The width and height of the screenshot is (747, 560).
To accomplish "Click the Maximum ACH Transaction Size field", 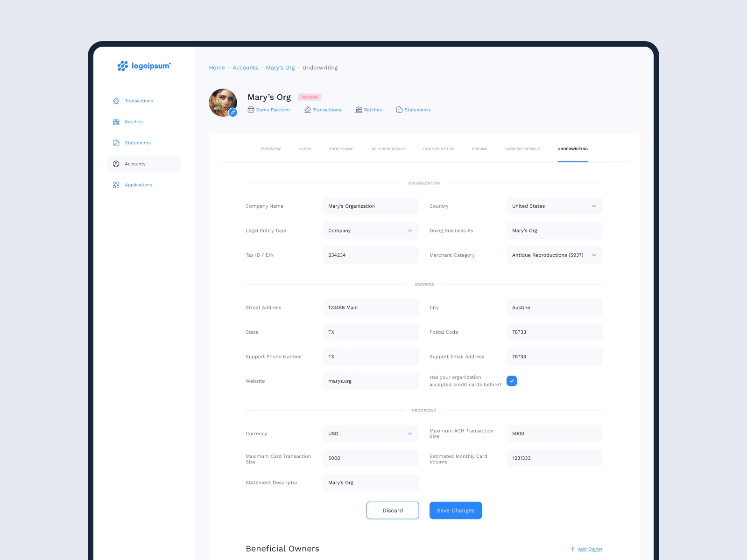I will [x=555, y=434].
